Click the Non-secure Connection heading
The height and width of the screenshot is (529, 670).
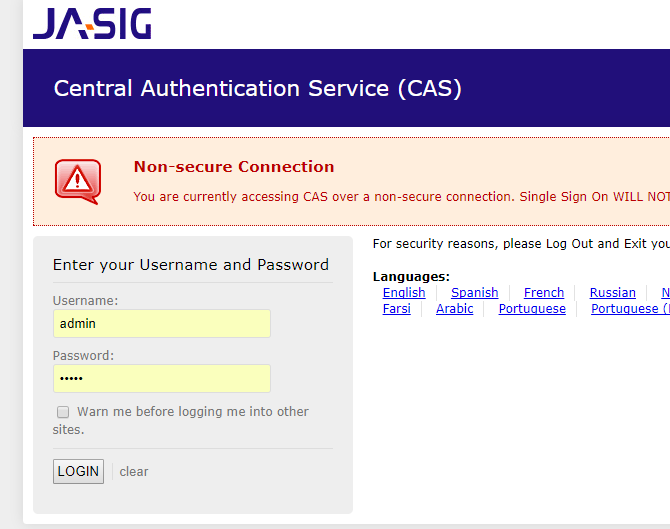click(x=234, y=167)
